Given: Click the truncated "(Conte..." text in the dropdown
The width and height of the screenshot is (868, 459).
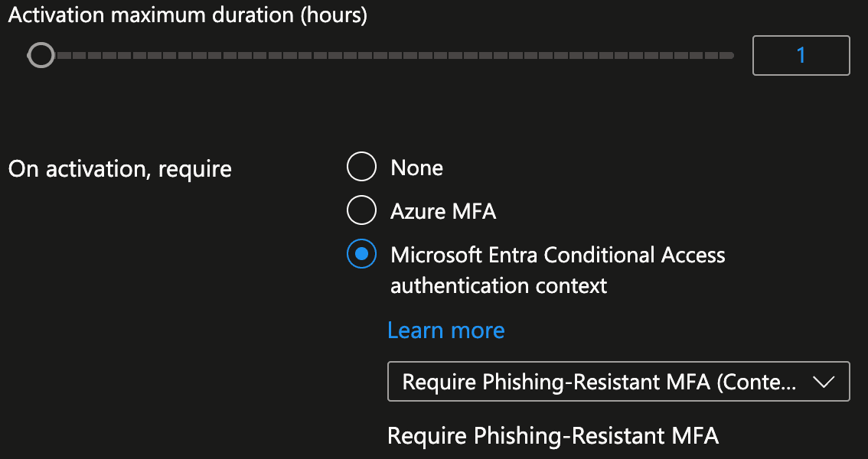Looking at the screenshot, I should point(756,382).
